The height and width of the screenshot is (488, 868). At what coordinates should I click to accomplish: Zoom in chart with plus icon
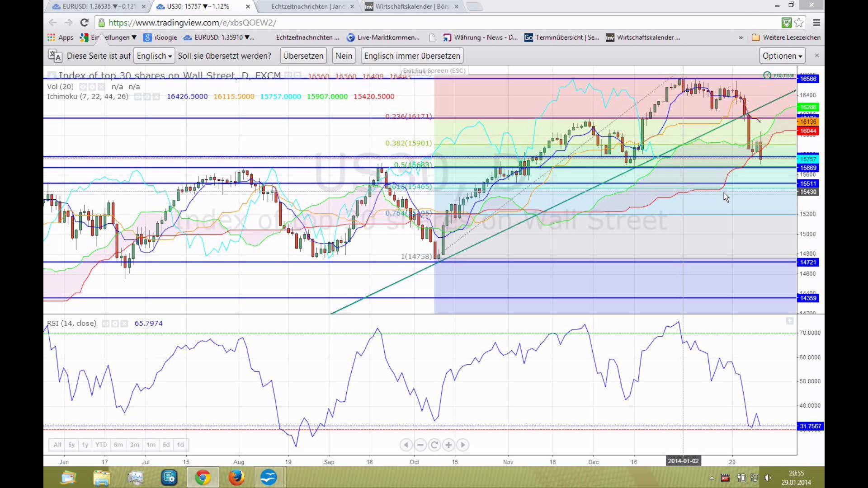point(448,445)
